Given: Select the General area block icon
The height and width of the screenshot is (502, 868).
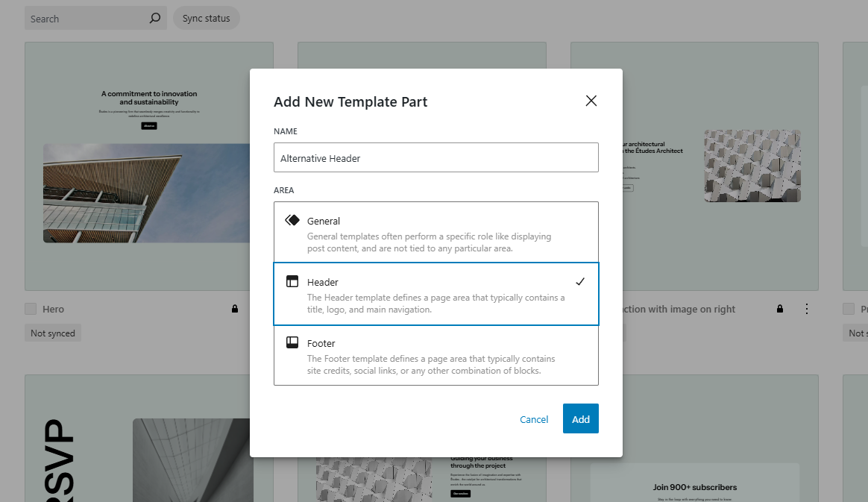Looking at the screenshot, I should click(x=294, y=219).
